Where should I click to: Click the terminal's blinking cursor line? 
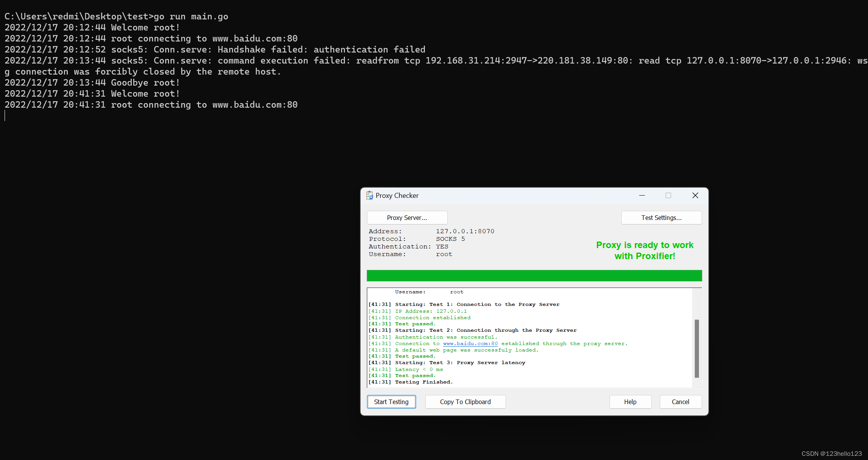pyautogui.click(x=5, y=116)
